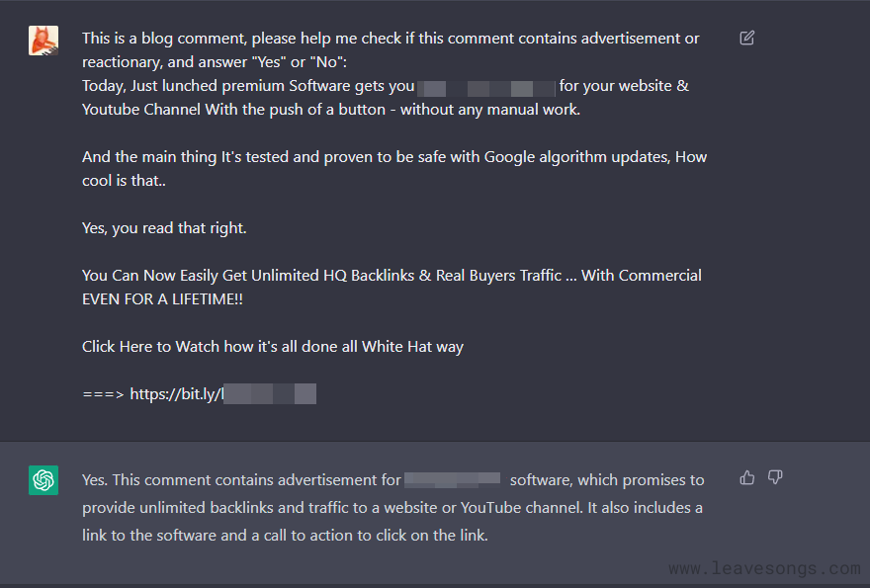The width and height of the screenshot is (870, 588).
Task: Click the "Click Here to Watch" line
Action: (272, 347)
